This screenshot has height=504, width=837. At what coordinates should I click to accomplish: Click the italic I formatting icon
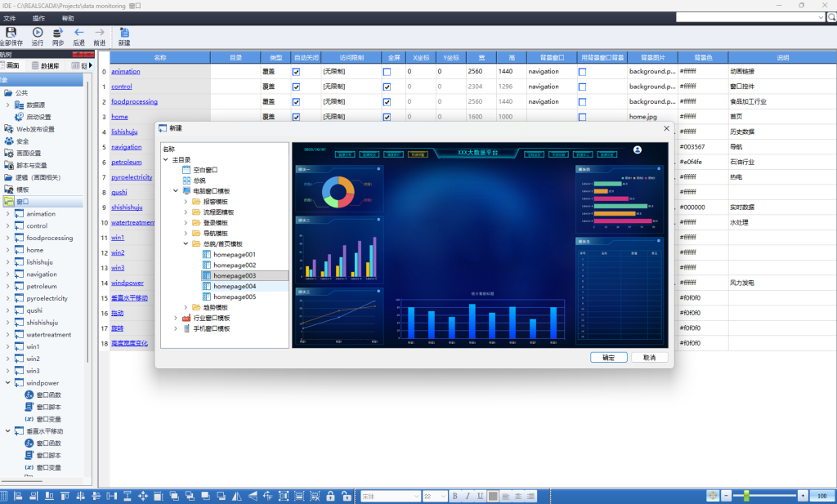pos(468,496)
